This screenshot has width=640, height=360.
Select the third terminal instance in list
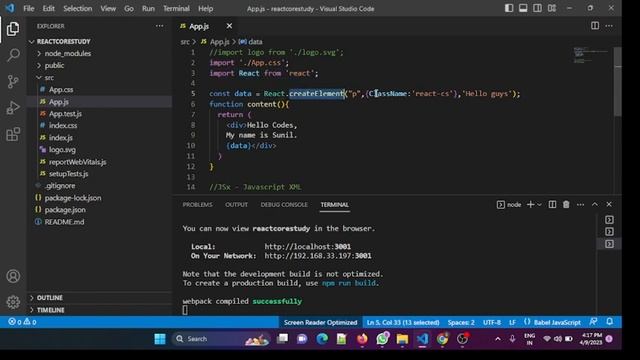tap(609, 244)
